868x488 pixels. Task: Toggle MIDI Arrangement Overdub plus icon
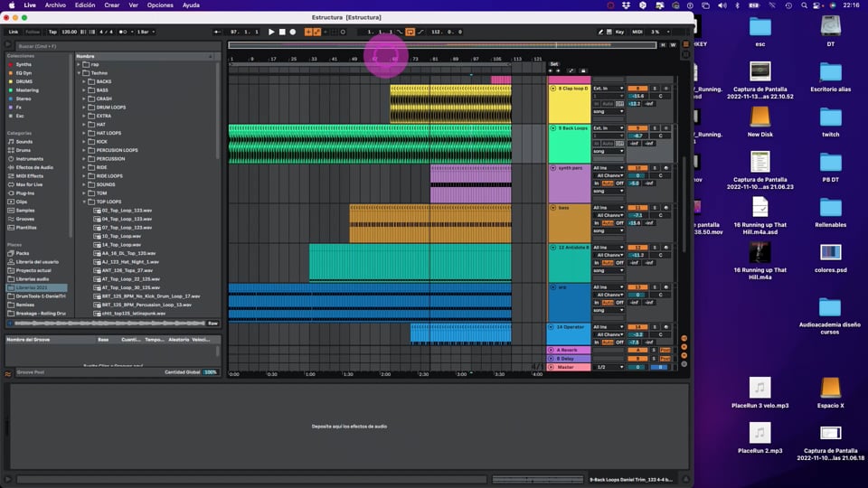tap(308, 33)
